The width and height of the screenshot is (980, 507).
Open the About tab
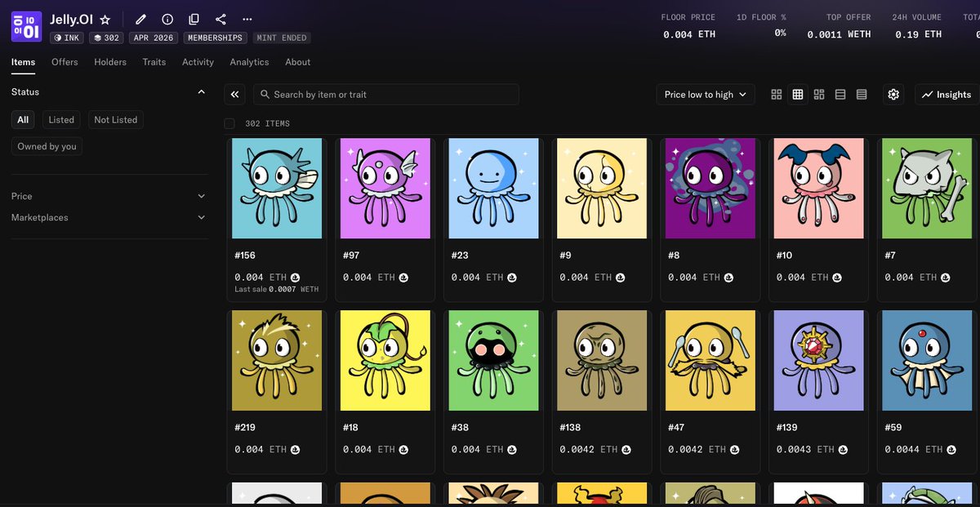[297, 62]
